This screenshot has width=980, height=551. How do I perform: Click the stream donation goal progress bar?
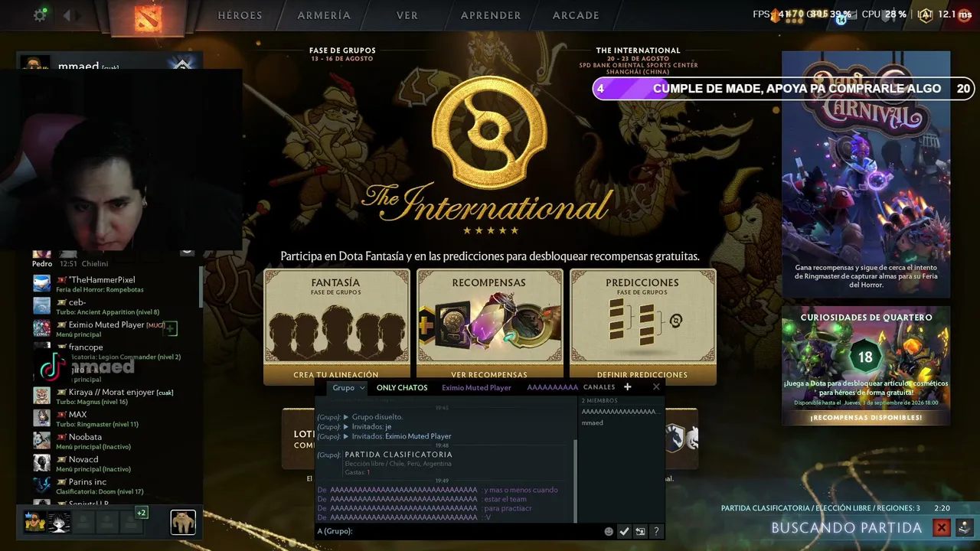(x=784, y=89)
